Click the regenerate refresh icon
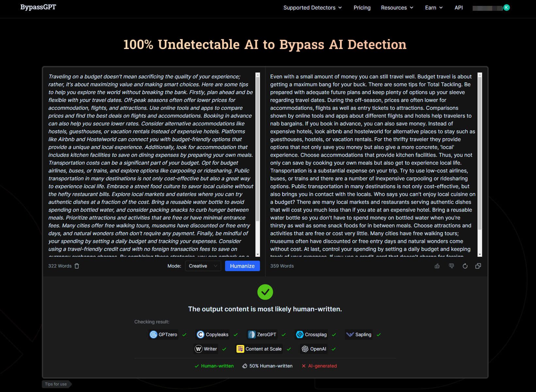The image size is (536, 392). 465,266
